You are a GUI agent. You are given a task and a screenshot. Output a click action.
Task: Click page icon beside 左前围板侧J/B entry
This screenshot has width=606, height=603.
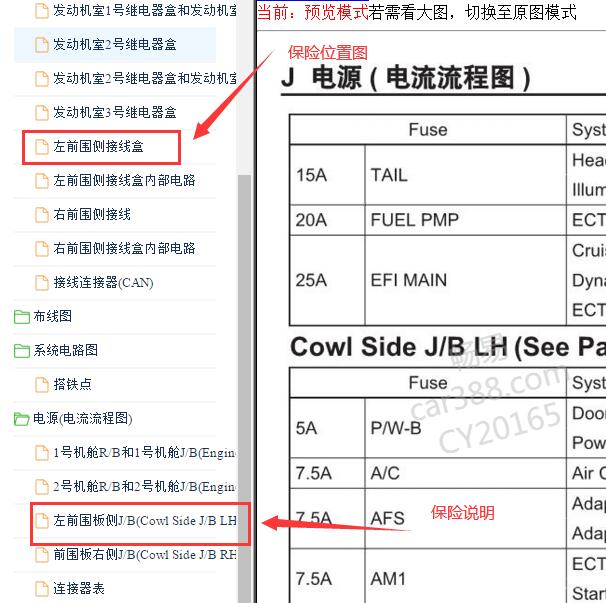point(42,521)
